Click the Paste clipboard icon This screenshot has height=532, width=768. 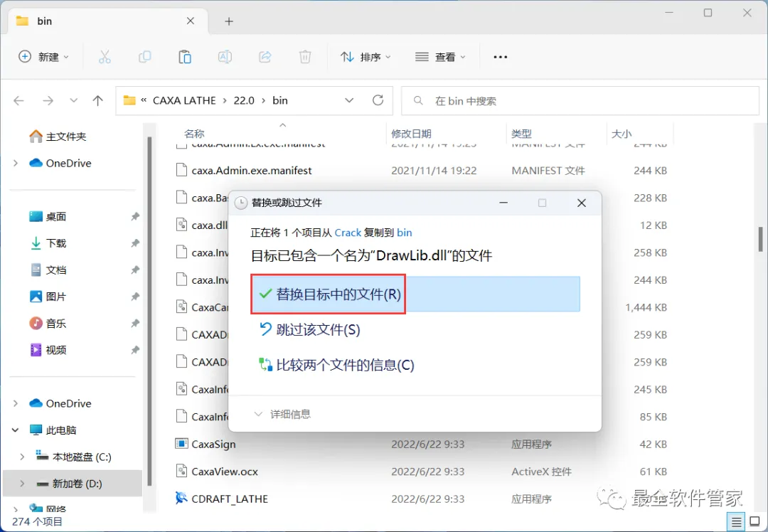[185, 57]
